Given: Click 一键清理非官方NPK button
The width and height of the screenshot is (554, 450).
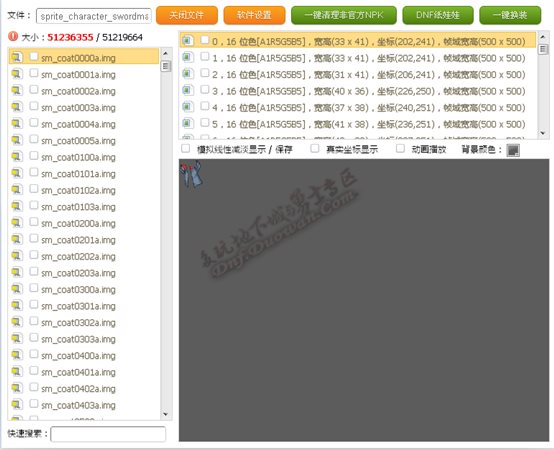Looking at the screenshot, I should pos(343,15).
